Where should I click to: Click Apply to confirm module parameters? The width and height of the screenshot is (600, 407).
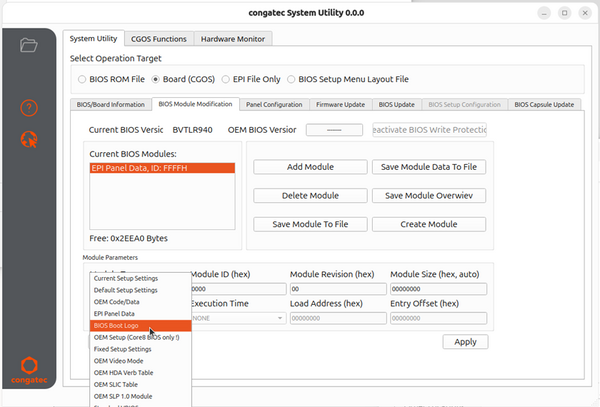(465, 342)
